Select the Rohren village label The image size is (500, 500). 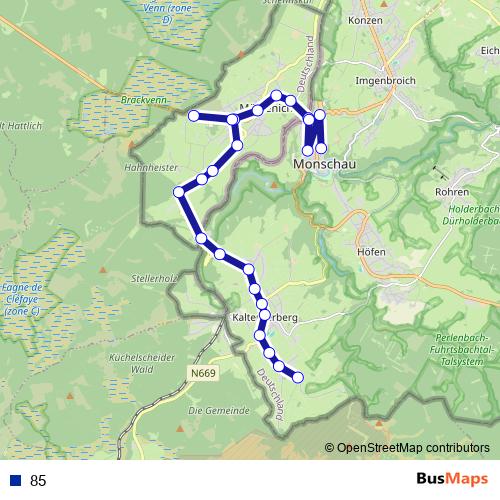click(452, 192)
